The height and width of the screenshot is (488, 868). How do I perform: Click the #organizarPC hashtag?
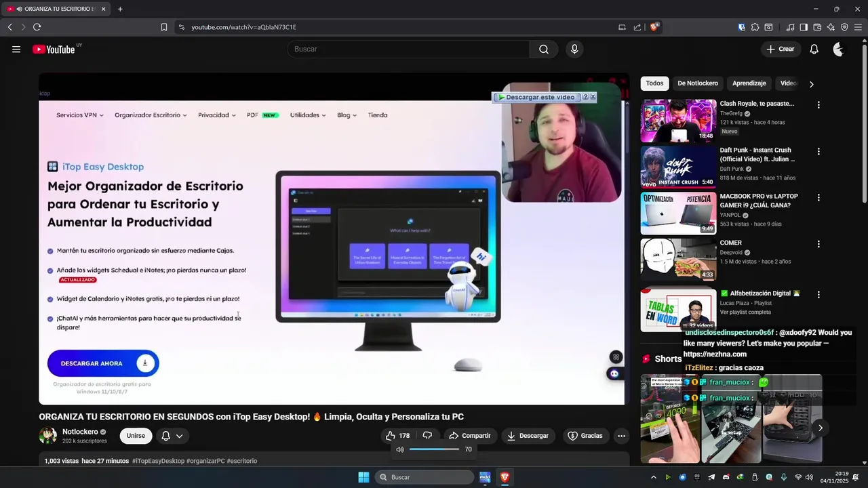coord(205,461)
